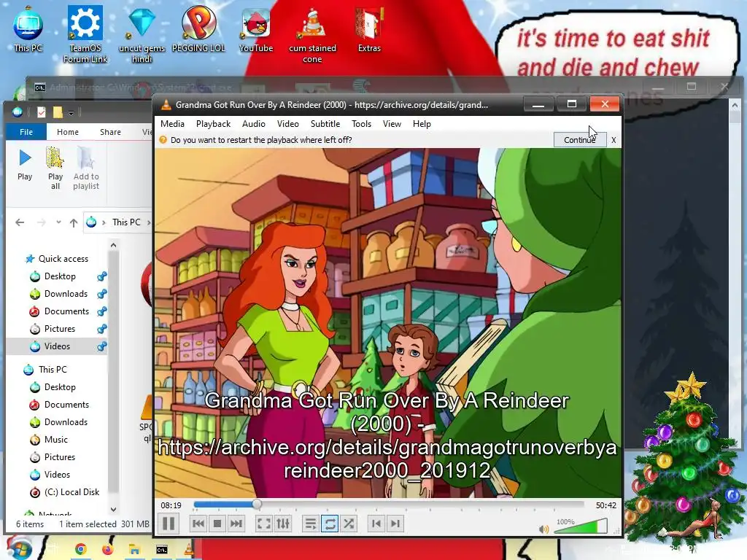Show extended settings in VLC
This screenshot has height=560, width=747.
point(282,524)
